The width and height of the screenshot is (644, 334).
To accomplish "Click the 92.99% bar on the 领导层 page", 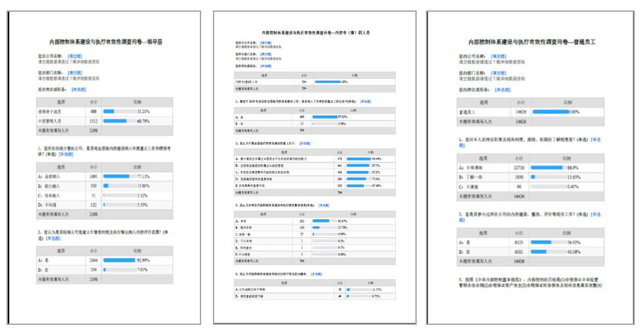I will tap(119, 260).
